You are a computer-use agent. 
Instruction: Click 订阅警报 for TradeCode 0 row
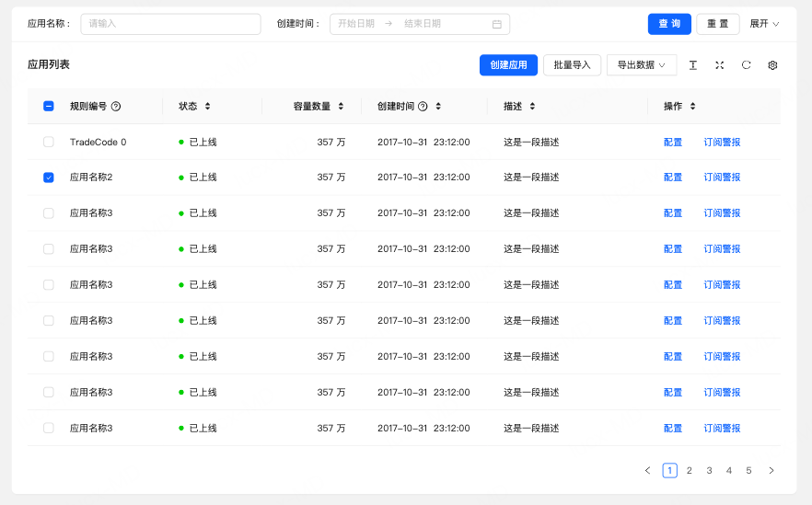pos(722,143)
